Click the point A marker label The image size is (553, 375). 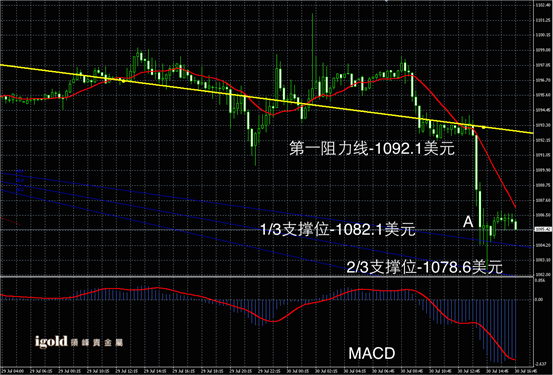point(468,222)
